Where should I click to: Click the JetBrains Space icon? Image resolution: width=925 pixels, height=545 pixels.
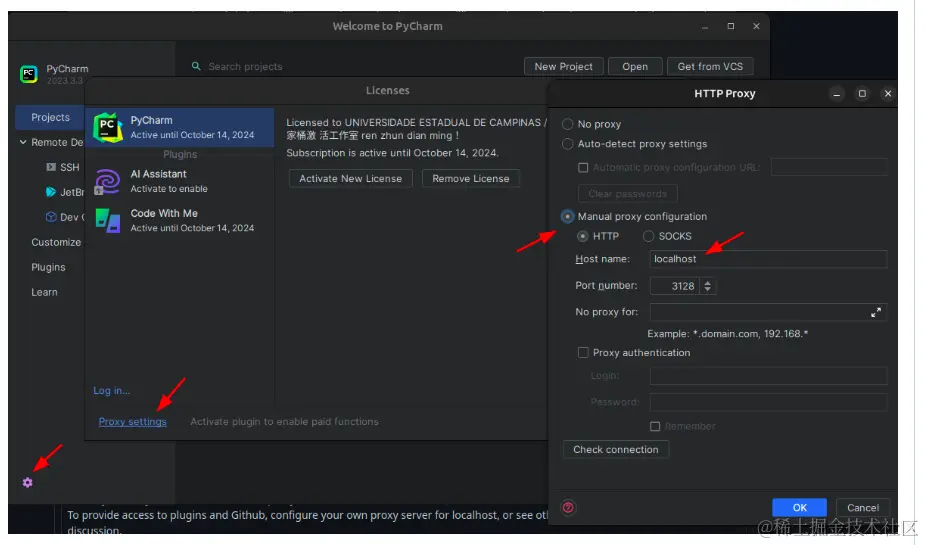coord(51,192)
